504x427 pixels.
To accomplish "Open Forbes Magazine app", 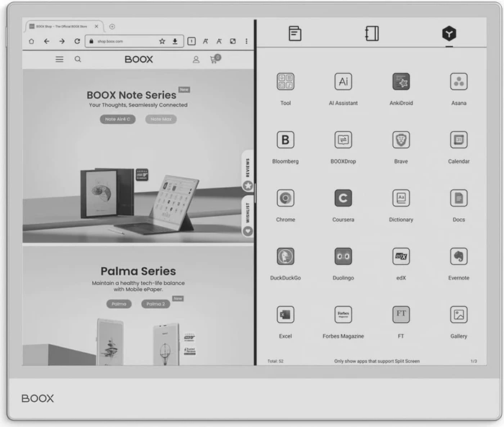I will coord(343,315).
